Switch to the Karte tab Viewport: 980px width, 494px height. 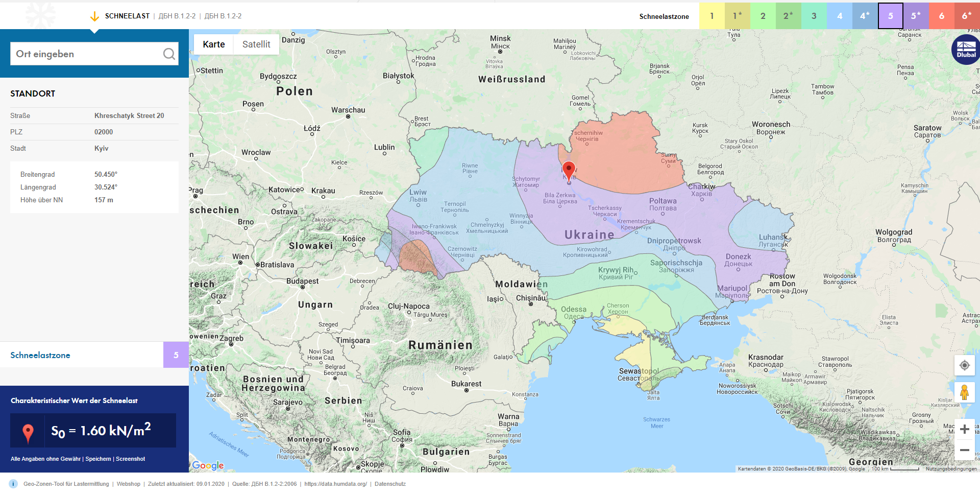coord(213,44)
